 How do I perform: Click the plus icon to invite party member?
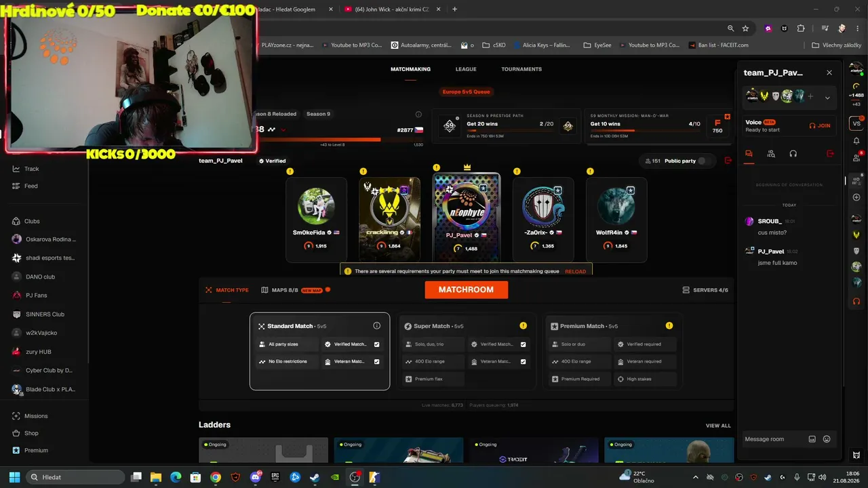[810, 96]
